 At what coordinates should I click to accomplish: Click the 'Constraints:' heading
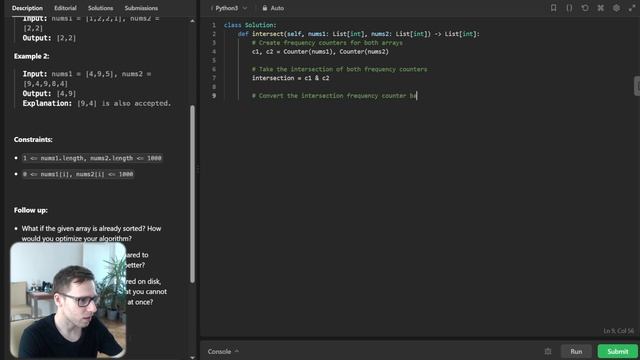click(33, 139)
